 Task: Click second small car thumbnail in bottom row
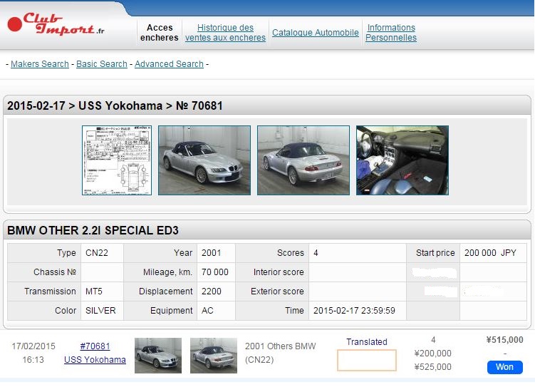point(214,355)
